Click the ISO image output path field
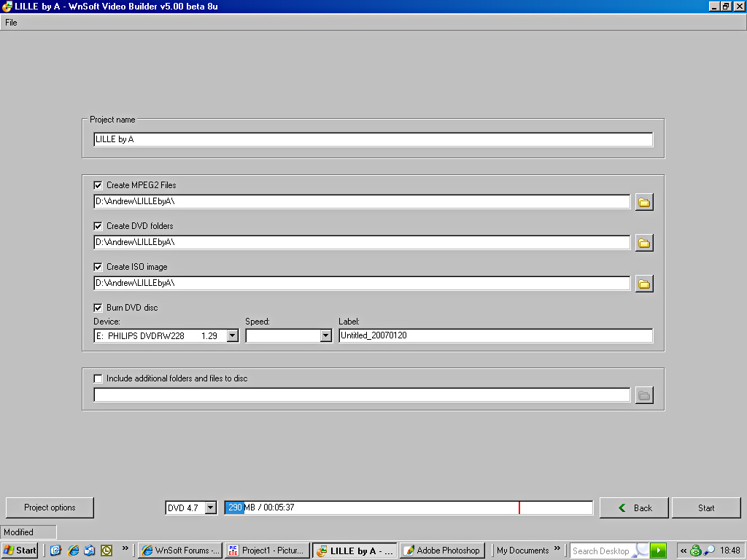 coord(362,284)
